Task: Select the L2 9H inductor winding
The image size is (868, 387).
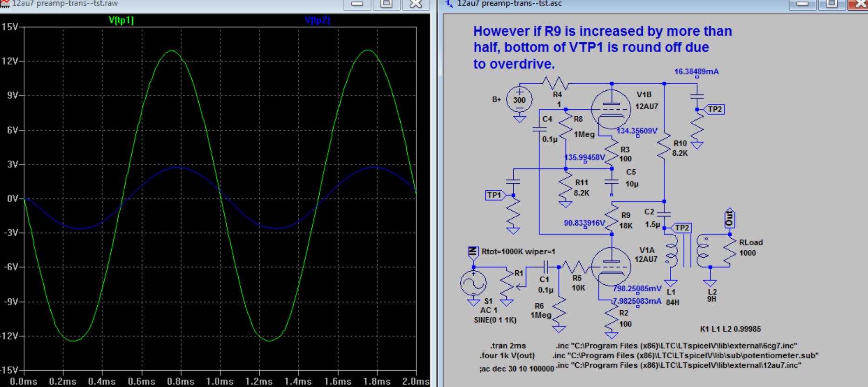Action: (x=703, y=251)
